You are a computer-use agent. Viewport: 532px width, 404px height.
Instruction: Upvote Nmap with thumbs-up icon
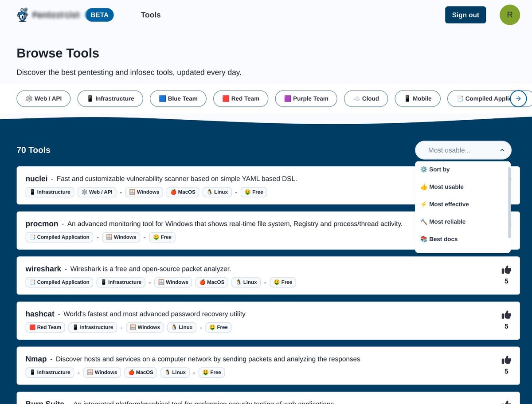(x=506, y=360)
